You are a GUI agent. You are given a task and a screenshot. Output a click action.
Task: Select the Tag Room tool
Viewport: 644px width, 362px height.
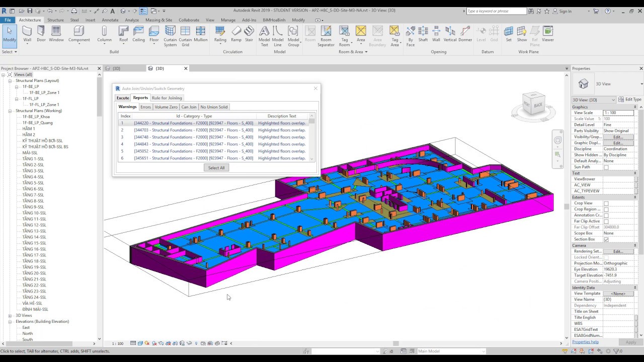point(345,36)
